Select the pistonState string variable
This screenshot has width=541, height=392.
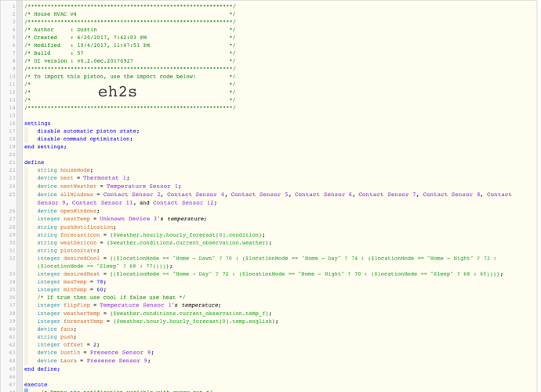[x=78, y=251]
